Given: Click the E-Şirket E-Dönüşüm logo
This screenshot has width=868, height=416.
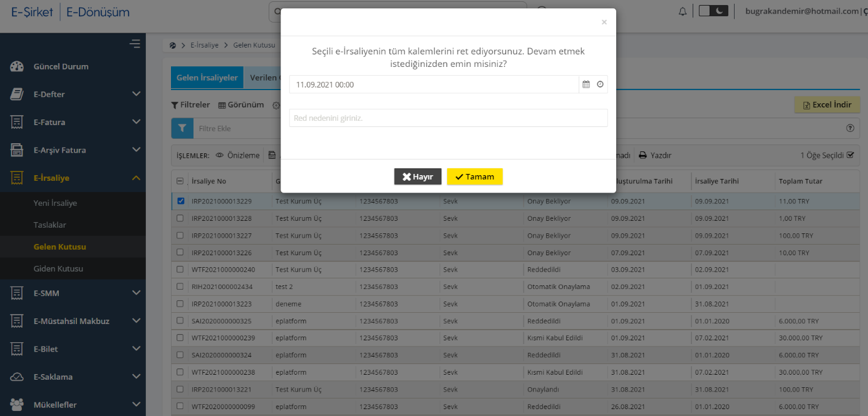Looking at the screenshot, I should coord(70,12).
